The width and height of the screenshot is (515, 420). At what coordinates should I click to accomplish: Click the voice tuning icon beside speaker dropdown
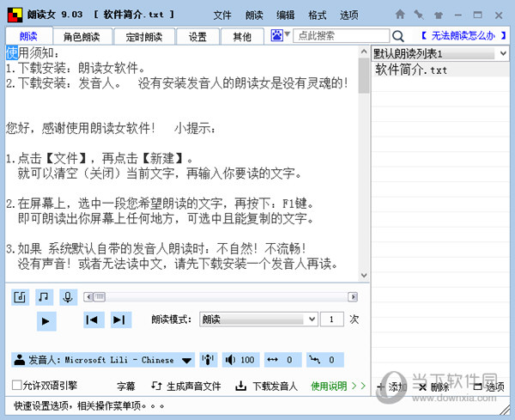point(209,360)
